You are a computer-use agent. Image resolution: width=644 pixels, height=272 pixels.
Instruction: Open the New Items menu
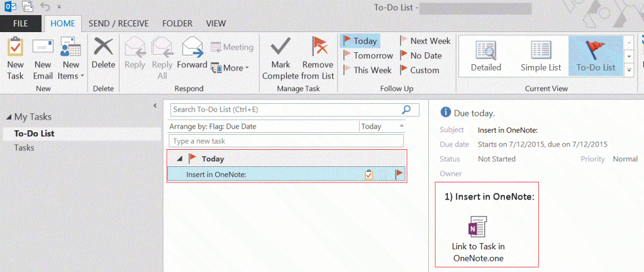[70, 59]
